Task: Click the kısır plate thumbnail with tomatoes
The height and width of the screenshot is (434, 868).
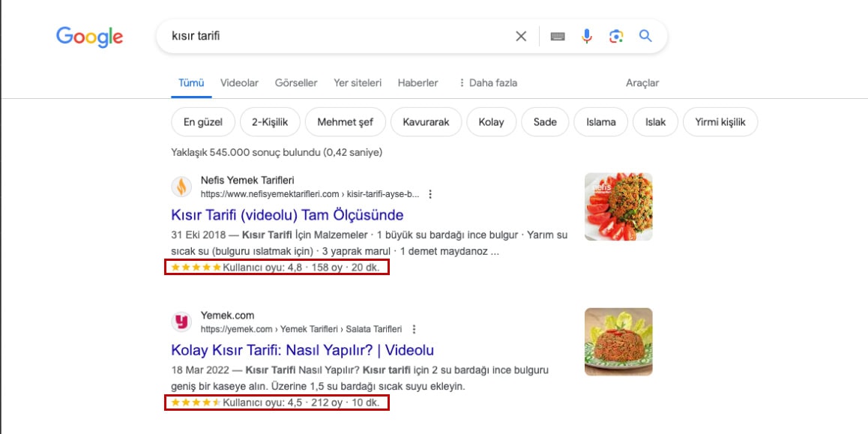Action: tap(618, 206)
